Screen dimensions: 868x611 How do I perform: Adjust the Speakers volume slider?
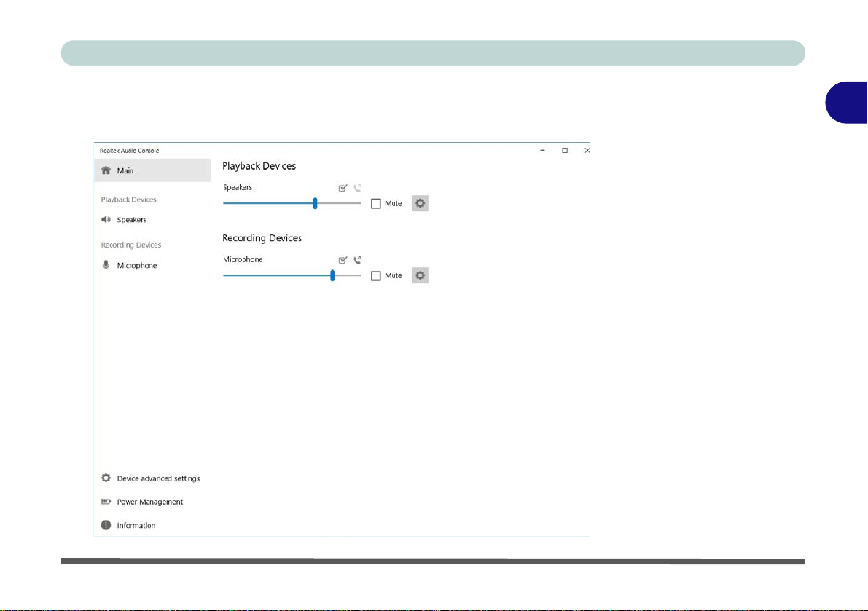292,203
